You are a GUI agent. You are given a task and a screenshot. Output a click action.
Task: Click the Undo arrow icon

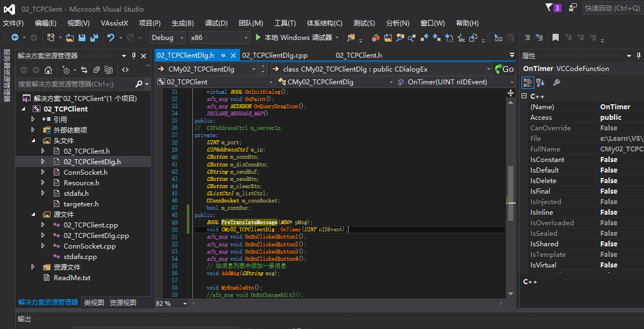[110, 37]
